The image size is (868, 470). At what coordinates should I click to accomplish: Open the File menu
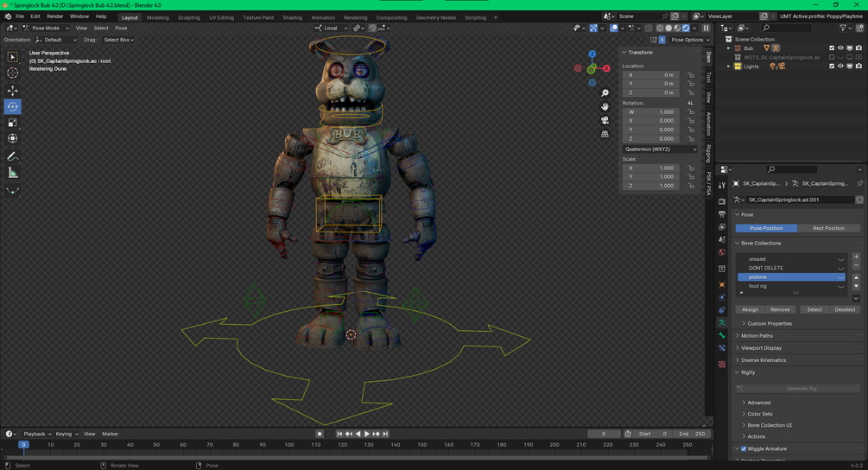tap(20, 16)
